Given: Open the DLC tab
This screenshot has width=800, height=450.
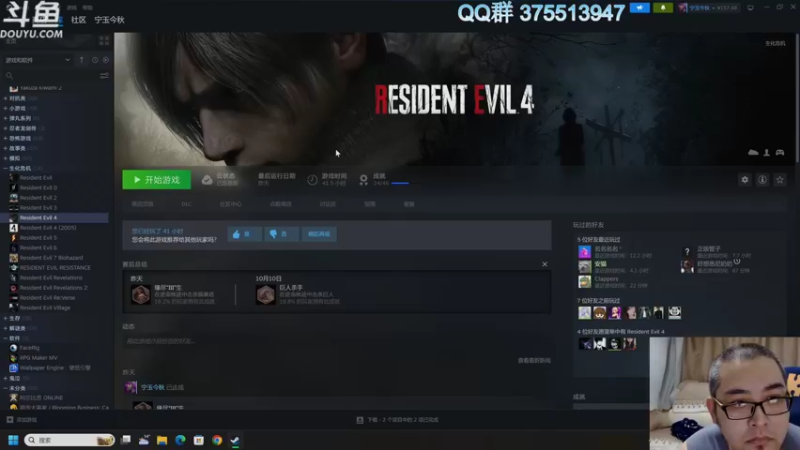Looking at the screenshot, I should point(187,204).
